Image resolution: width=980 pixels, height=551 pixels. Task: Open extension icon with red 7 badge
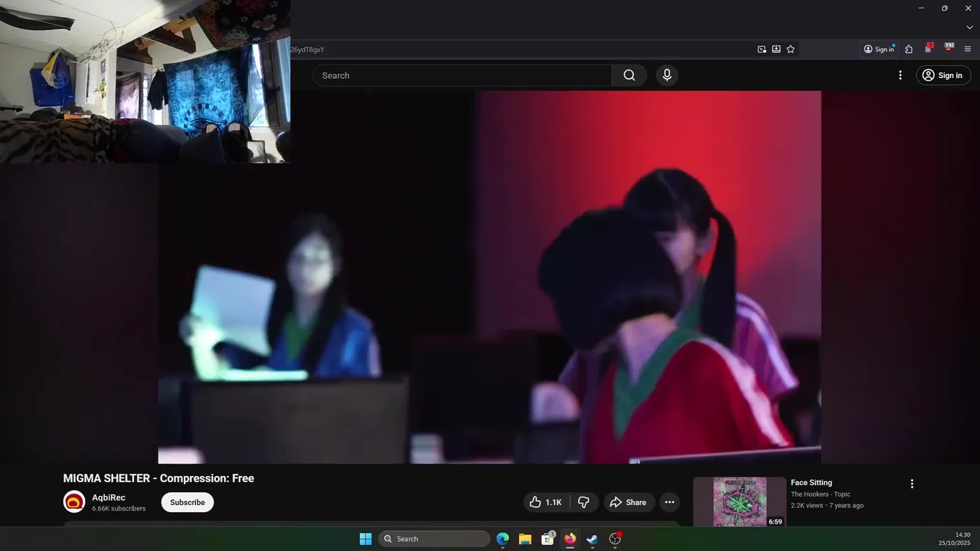(929, 48)
